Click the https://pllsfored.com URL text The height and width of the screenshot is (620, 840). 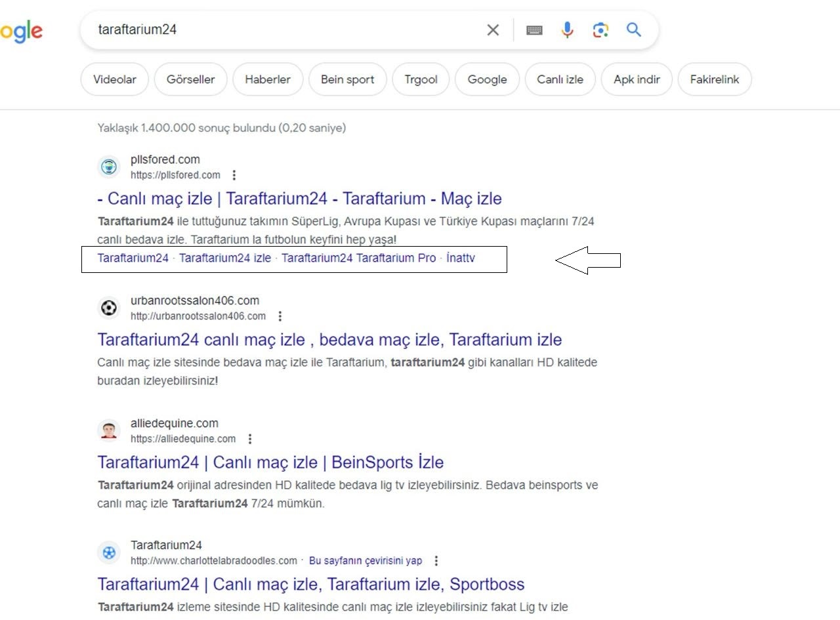point(175,175)
